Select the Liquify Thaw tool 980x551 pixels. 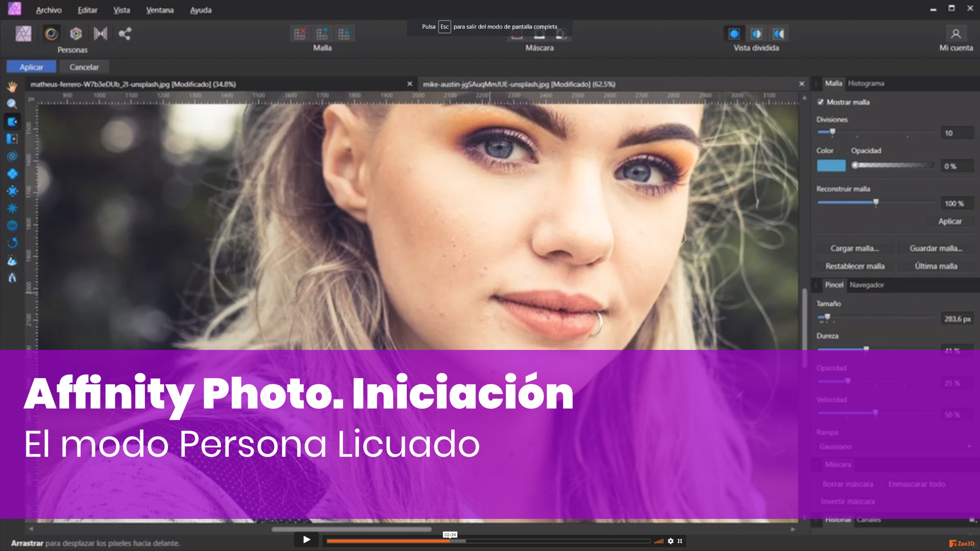(12, 278)
